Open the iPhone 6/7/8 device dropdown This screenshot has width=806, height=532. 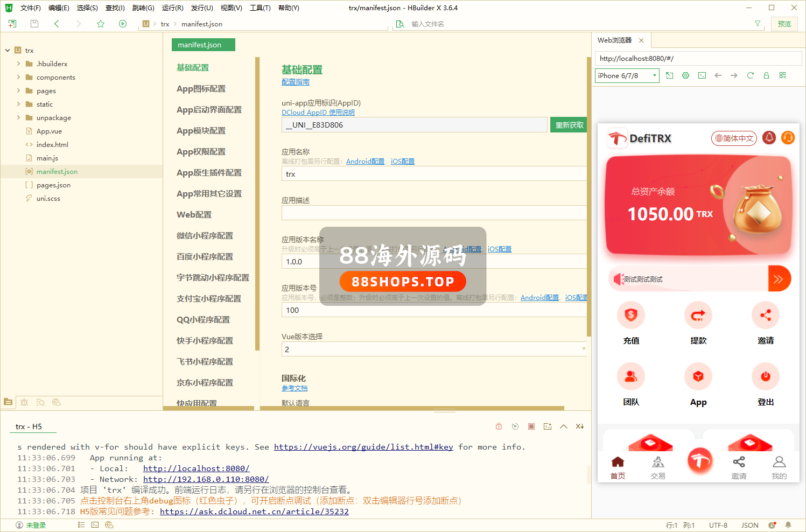point(627,75)
